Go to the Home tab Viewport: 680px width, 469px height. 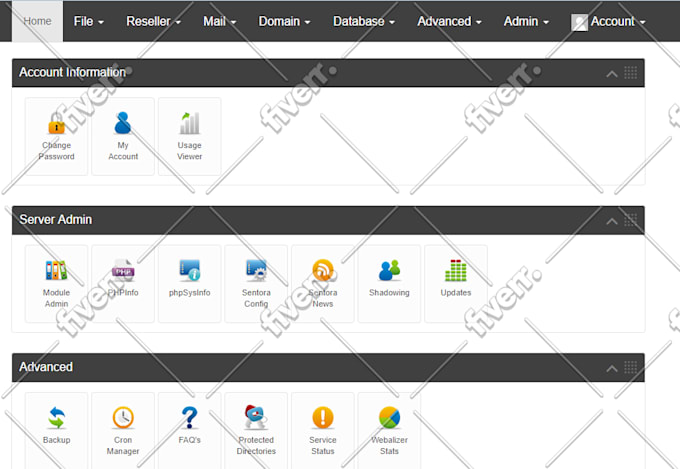37,21
